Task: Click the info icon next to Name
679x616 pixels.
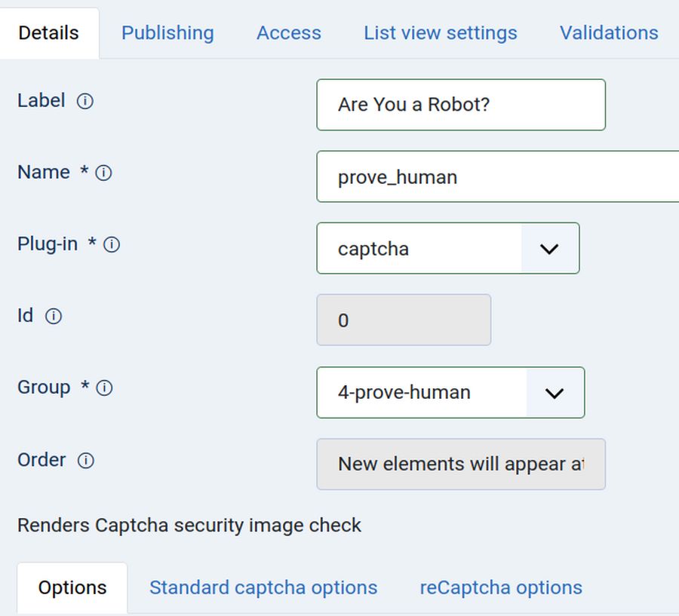Action: coord(104,173)
